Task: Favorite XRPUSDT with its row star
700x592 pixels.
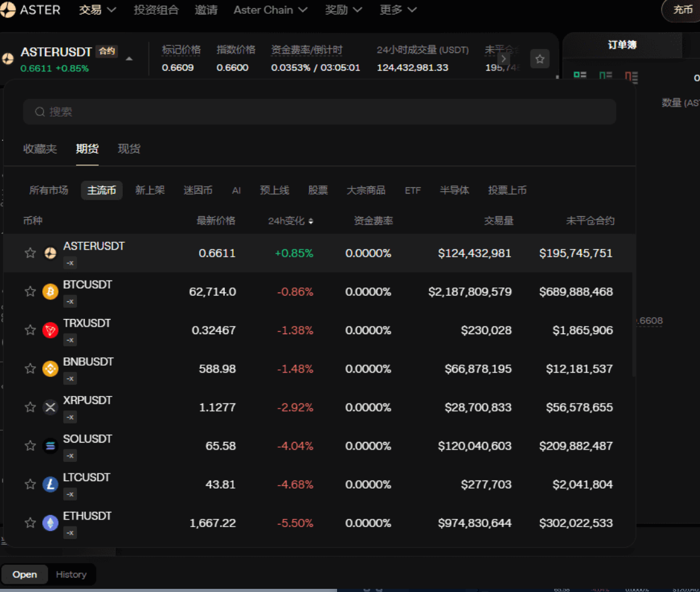Action: pos(30,407)
